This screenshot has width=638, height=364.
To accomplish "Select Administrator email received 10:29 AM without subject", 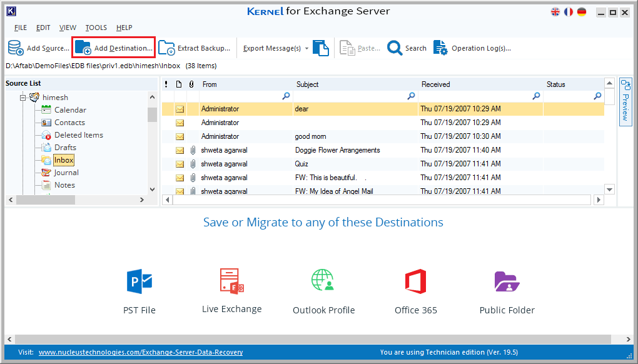I will (382, 123).
